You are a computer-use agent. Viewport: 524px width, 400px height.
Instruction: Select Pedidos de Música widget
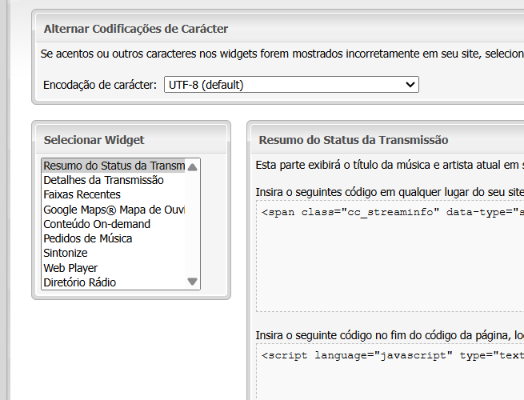(x=114, y=239)
